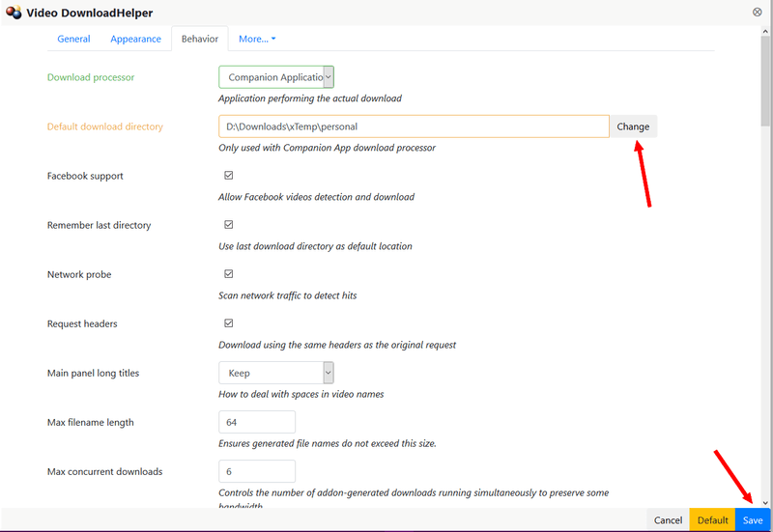The image size is (773, 532).
Task: Click the vertical scrollbar thumb
Action: click(x=765, y=81)
